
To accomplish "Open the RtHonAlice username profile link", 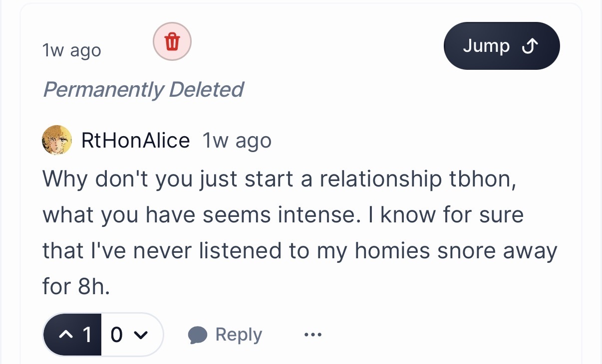I will pyautogui.click(x=135, y=141).
